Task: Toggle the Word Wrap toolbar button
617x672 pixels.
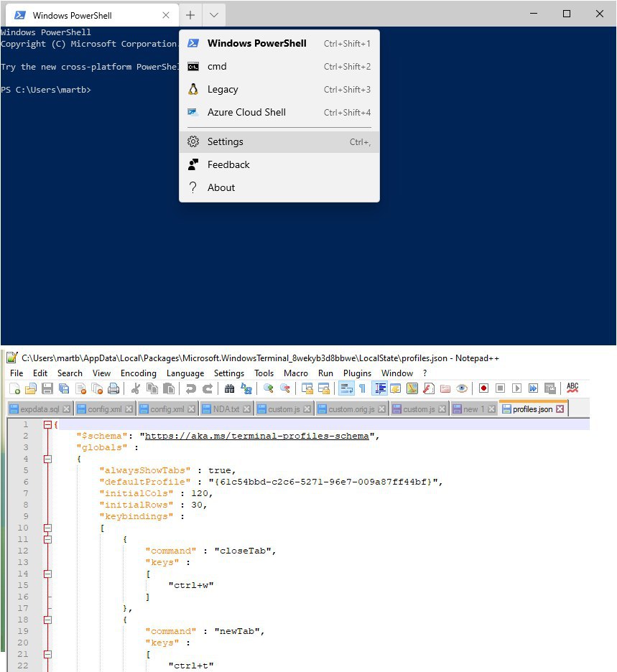Action: click(x=346, y=388)
